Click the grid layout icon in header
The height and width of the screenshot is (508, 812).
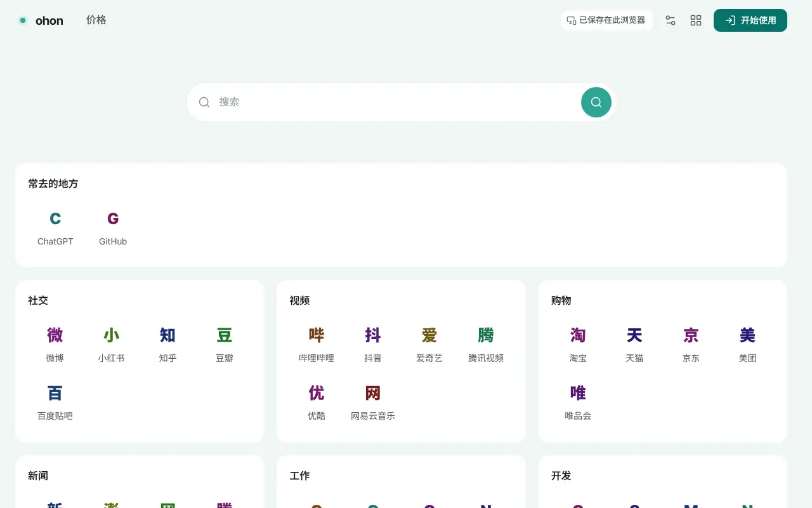point(696,20)
